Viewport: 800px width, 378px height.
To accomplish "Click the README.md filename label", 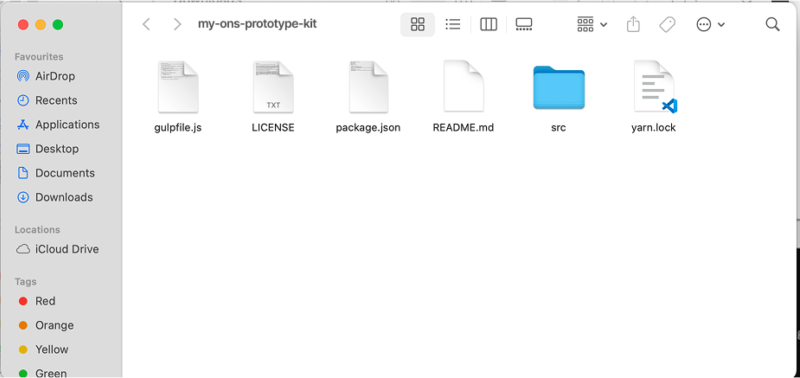I will [463, 128].
